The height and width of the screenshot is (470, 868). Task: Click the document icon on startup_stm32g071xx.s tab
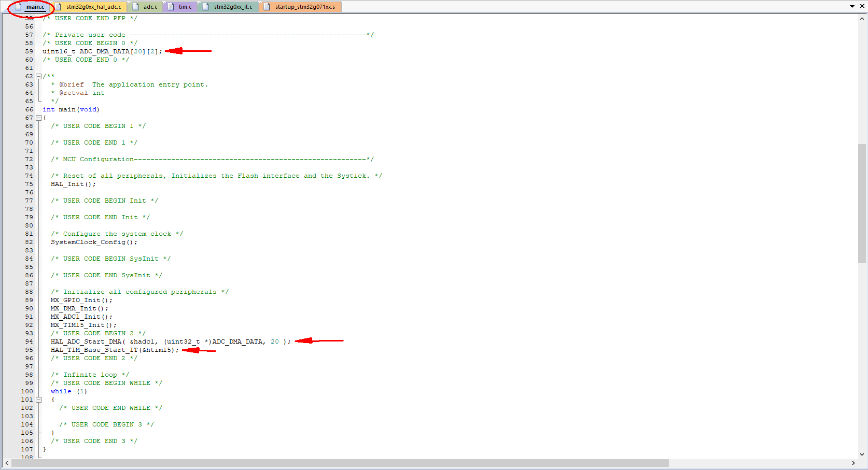tap(266, 7)
